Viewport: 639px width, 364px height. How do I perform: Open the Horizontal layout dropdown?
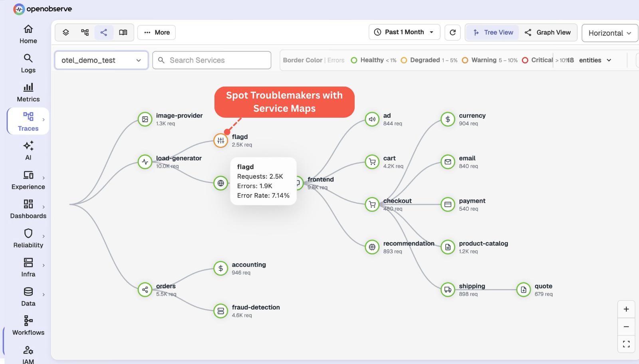pos(610,33)
